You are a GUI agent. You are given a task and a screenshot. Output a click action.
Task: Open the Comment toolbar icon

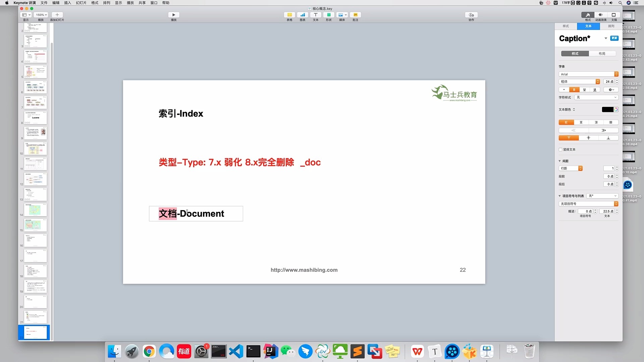(x=355, y=15)
